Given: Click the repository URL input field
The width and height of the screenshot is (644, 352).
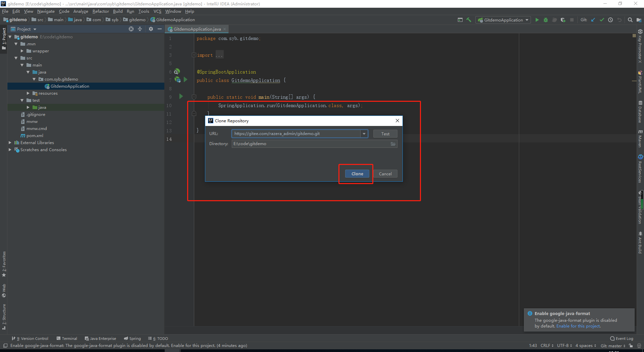Looking at the screenshot, I should (296, 134).
